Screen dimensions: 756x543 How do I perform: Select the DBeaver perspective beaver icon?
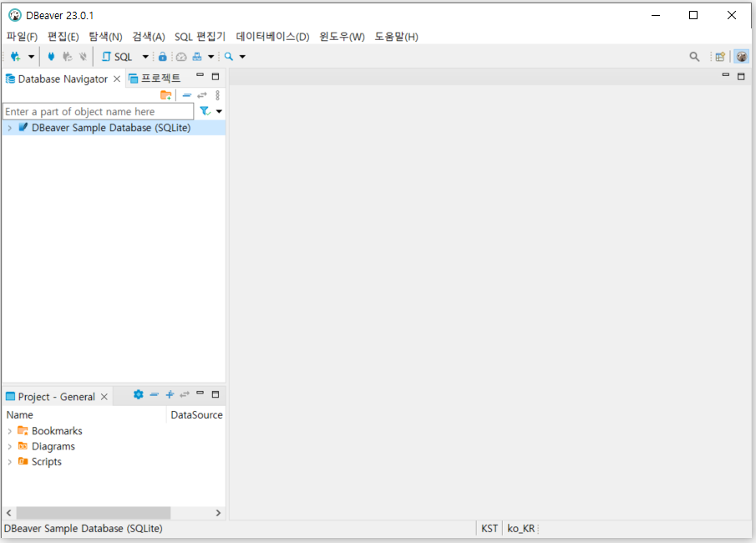(x=742, y=57)
